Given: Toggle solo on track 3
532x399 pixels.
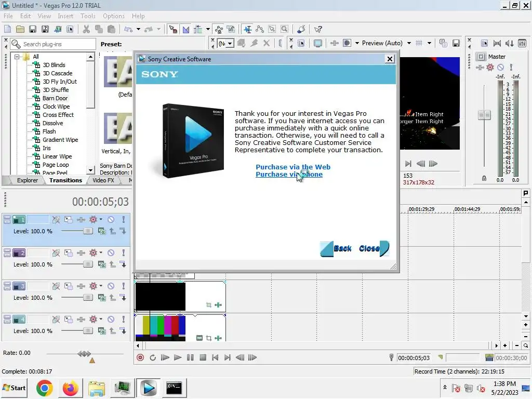Looking at the screenshot, I should tap(124, 286).
